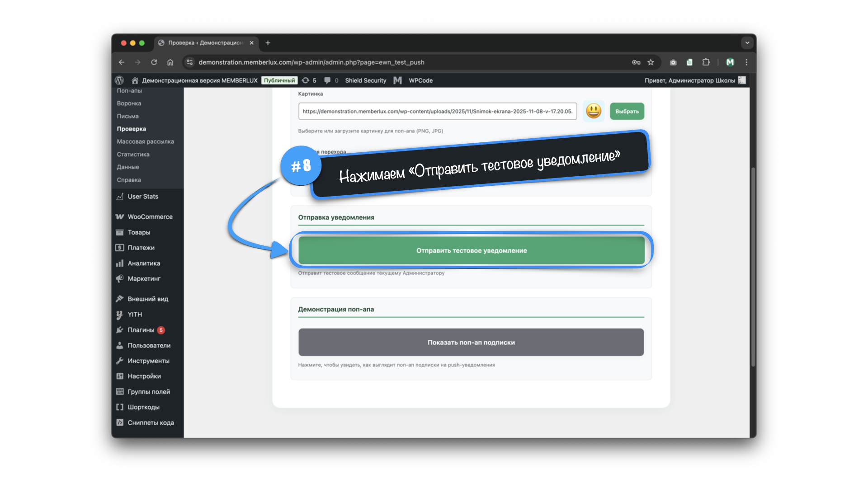
Task: Click the green Выбрать button
Action: coord(627,111)
